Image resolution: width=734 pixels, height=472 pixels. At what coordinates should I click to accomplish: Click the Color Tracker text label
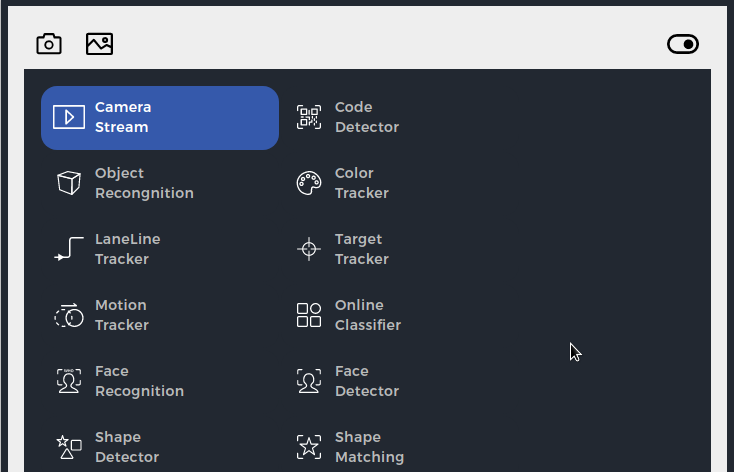click(361, 183)
